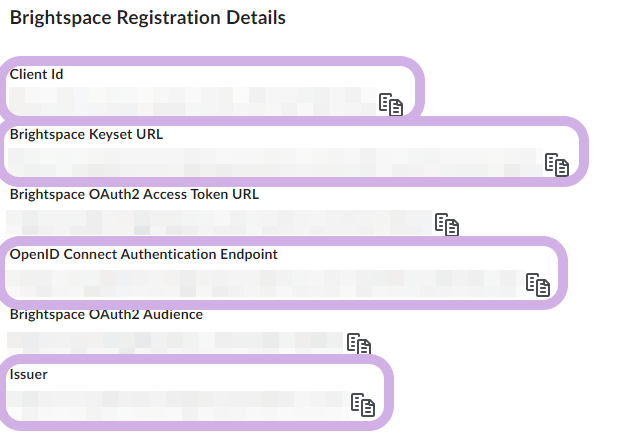Click the word Details in the heading
Viewport: 618px width, 442px height.
tap(256, 17)
